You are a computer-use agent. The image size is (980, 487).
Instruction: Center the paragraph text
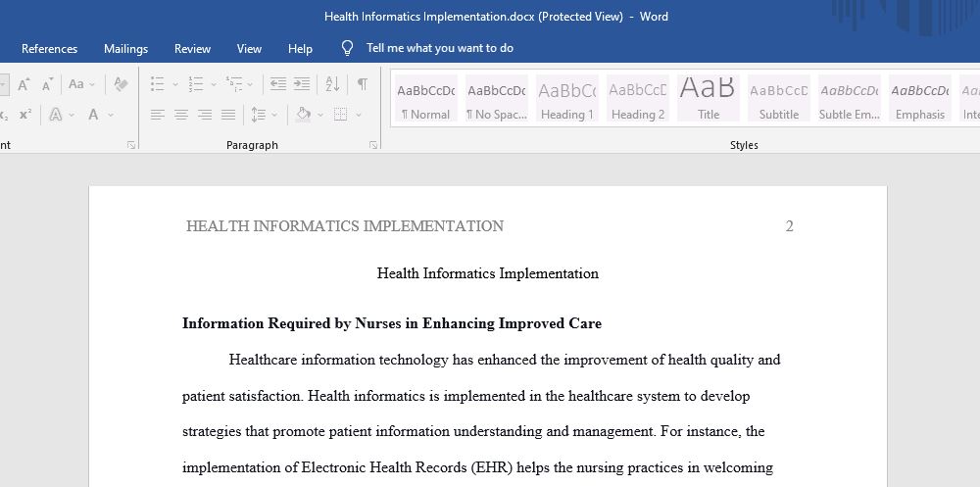[x=181, y=115]
